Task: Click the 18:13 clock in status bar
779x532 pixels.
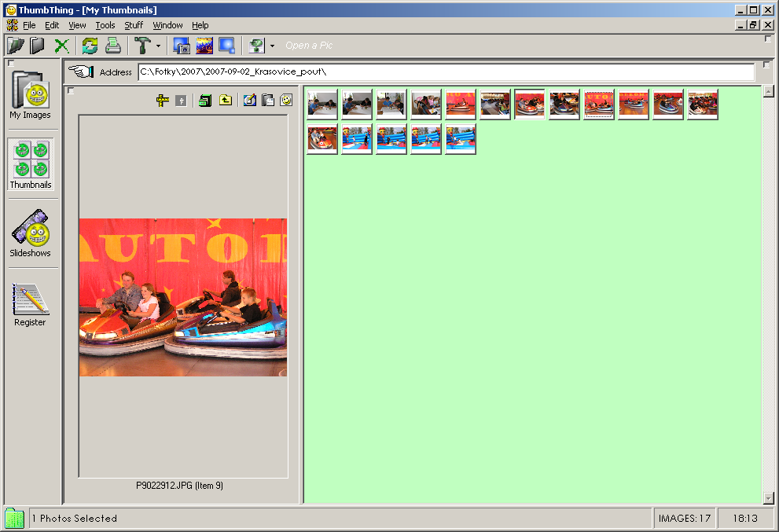Action: pyautogui.click(x=745, y=519)
